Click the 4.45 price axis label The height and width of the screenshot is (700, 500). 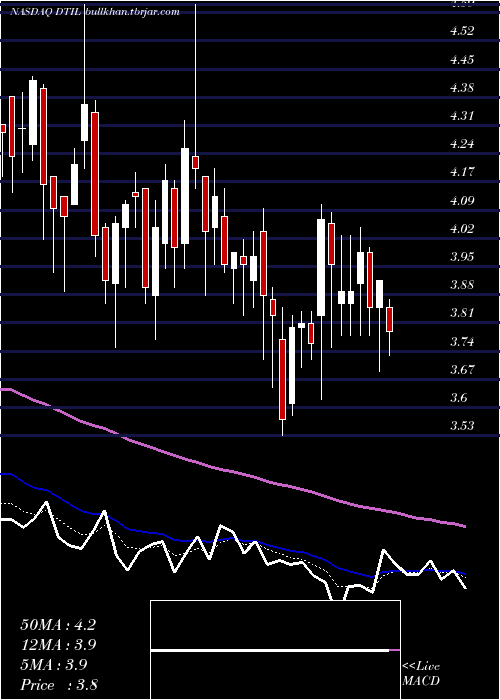coord(462,60)
